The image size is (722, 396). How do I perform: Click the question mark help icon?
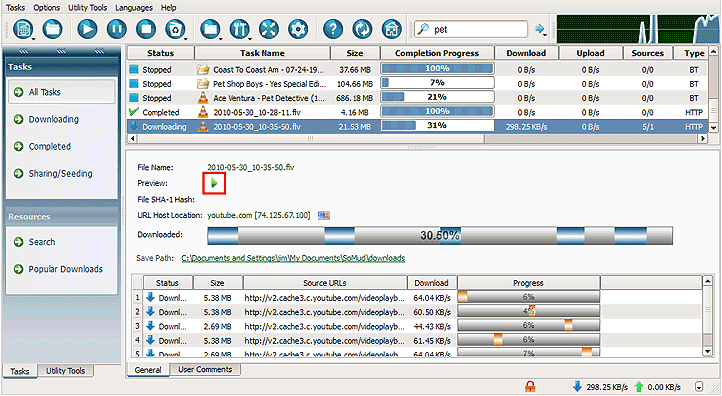pyautogui.click(x=333, y=29)
